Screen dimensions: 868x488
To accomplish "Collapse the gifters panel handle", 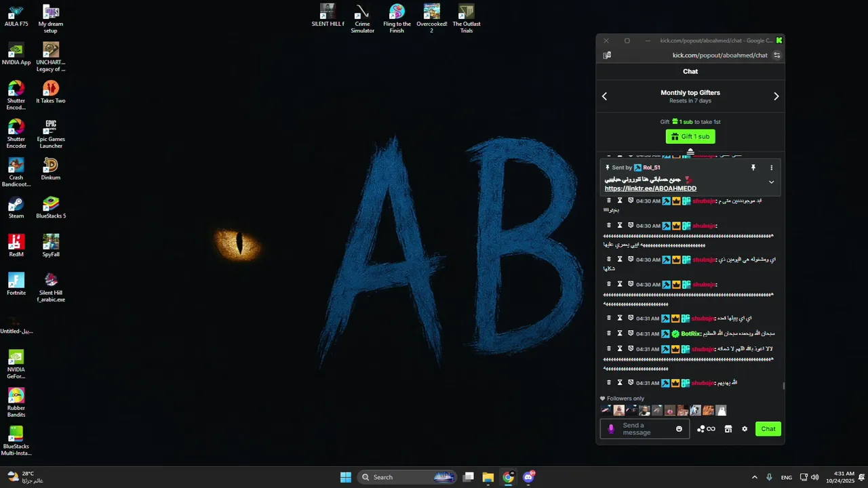I will coord(690,152).
